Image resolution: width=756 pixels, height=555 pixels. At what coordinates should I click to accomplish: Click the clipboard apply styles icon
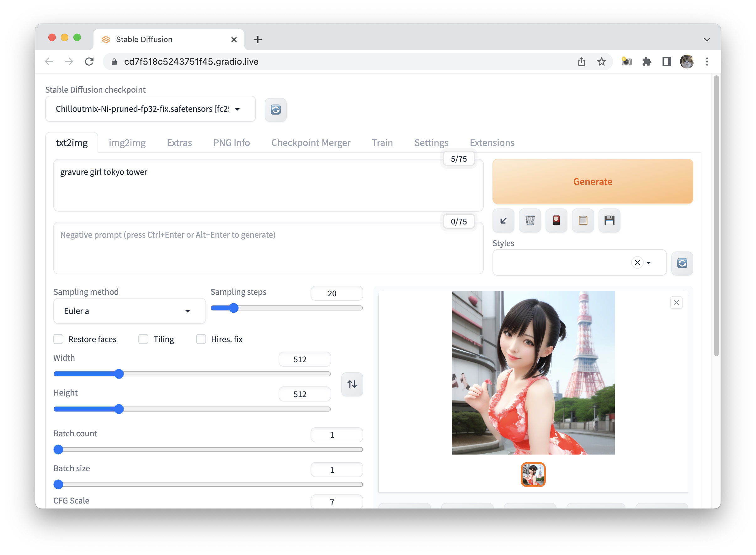[583, 221]
